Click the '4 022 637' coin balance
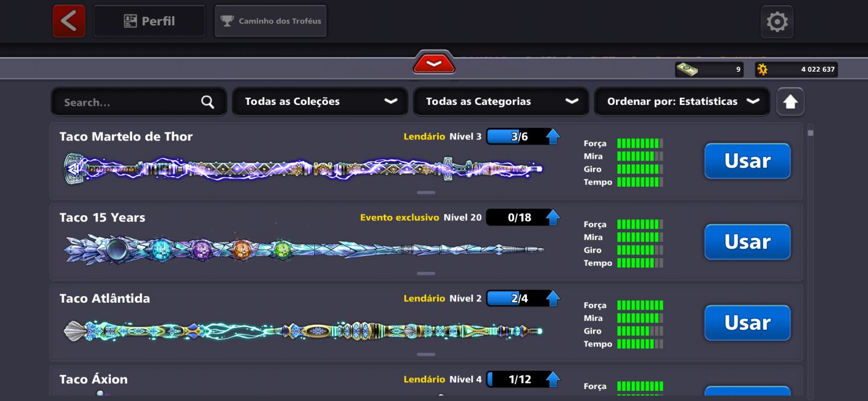The height and width of the screenshot is (401, 868). (817, 69)
